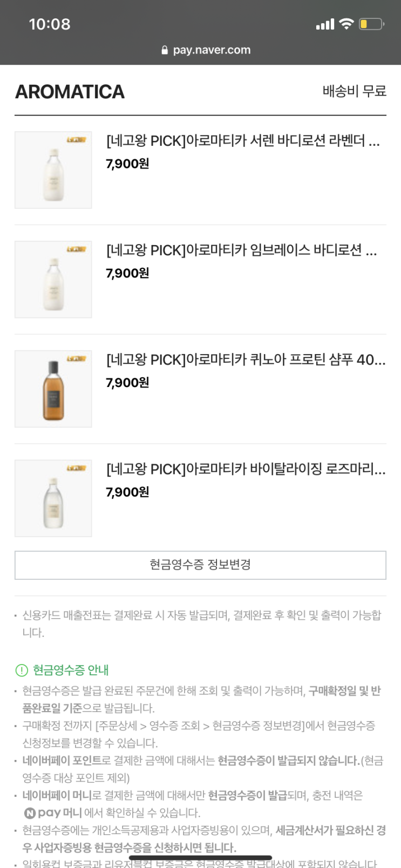The height and width of the screenshot is (868, 401).
Task: Tap the pay.naver.com address text
Action: point(212,50)
